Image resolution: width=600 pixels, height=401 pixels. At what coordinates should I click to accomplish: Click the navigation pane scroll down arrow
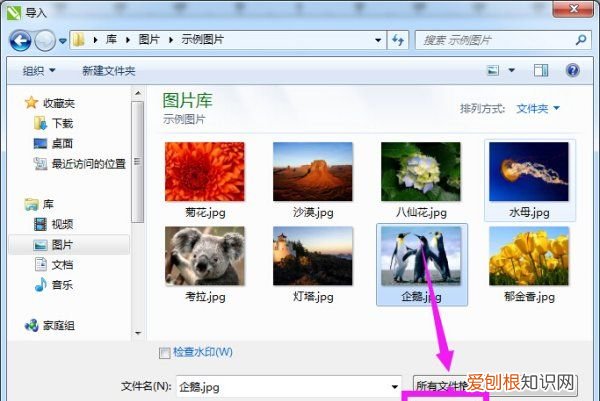(x=138, y=333)
